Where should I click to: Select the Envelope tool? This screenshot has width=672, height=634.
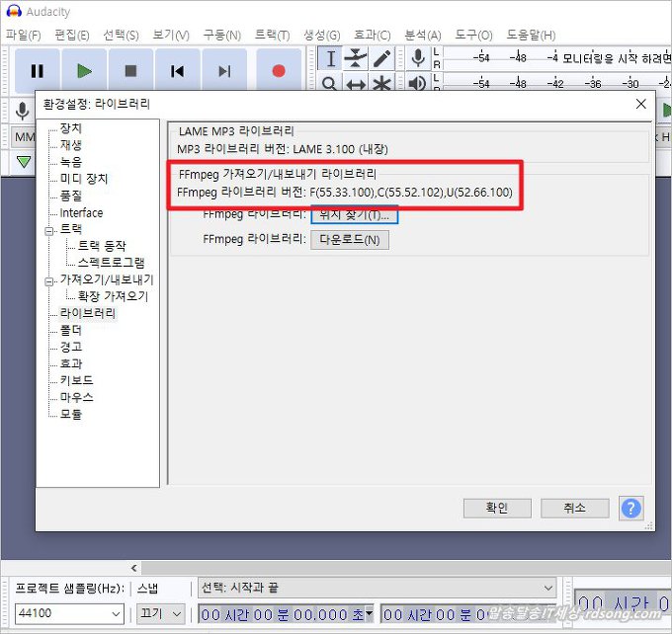pyautogui.click(x=356, y=59)
